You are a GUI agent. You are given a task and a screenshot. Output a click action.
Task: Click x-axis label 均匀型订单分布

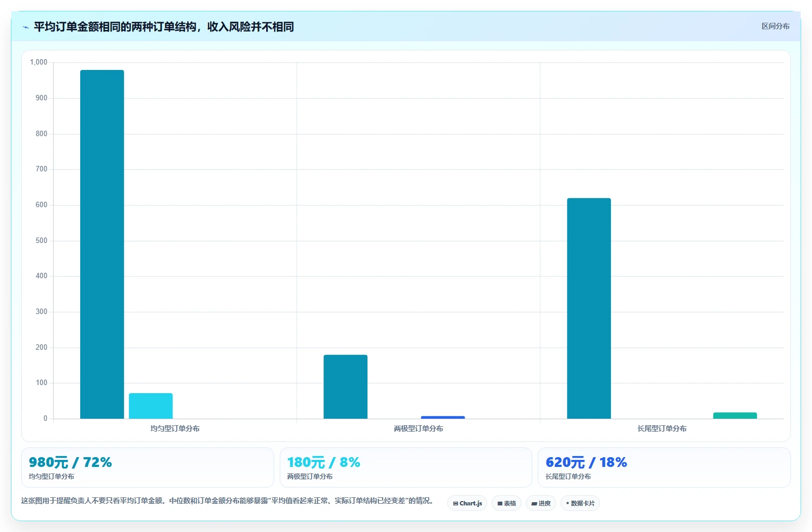point(175,428)
